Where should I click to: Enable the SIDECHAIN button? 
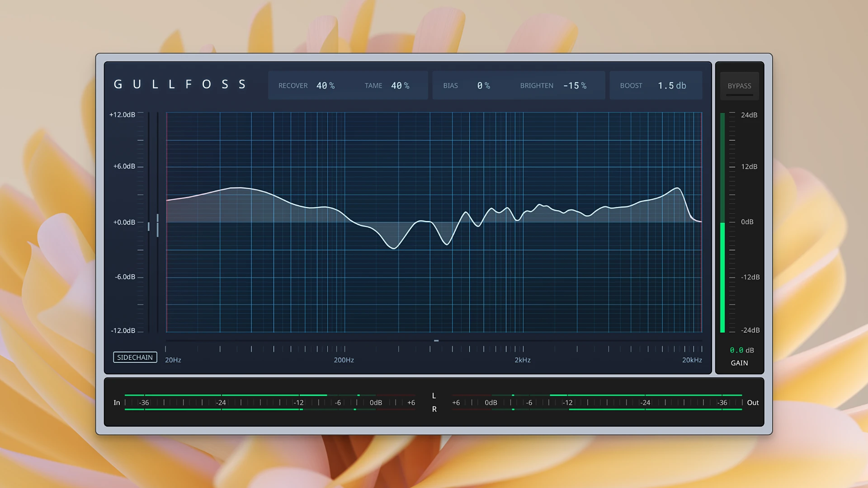(135, 357)
